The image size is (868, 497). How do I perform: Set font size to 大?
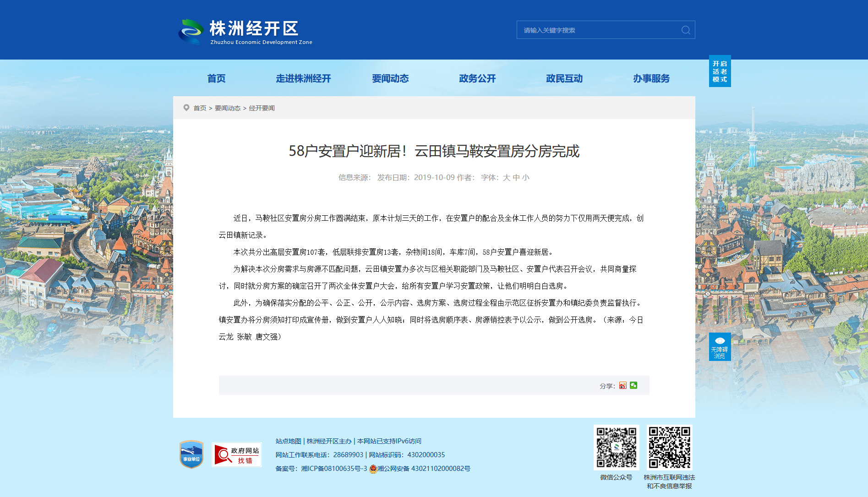pos(506,178)
